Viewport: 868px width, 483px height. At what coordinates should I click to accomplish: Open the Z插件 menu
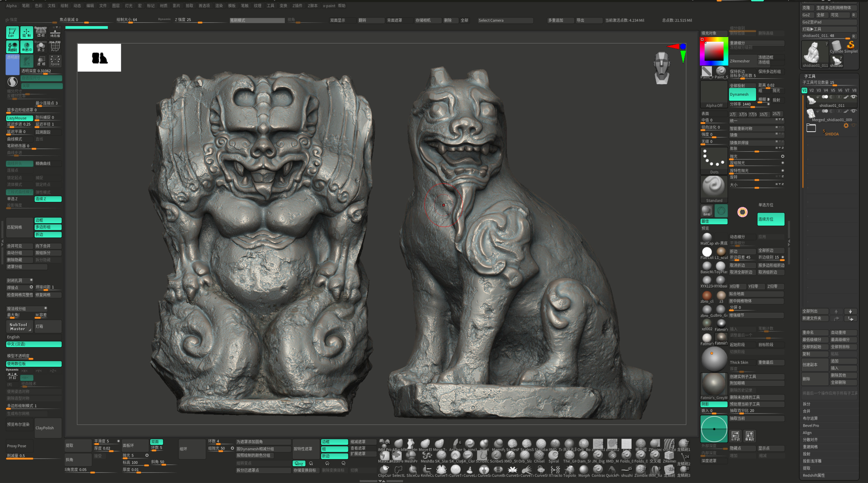(x=297, y=5)
